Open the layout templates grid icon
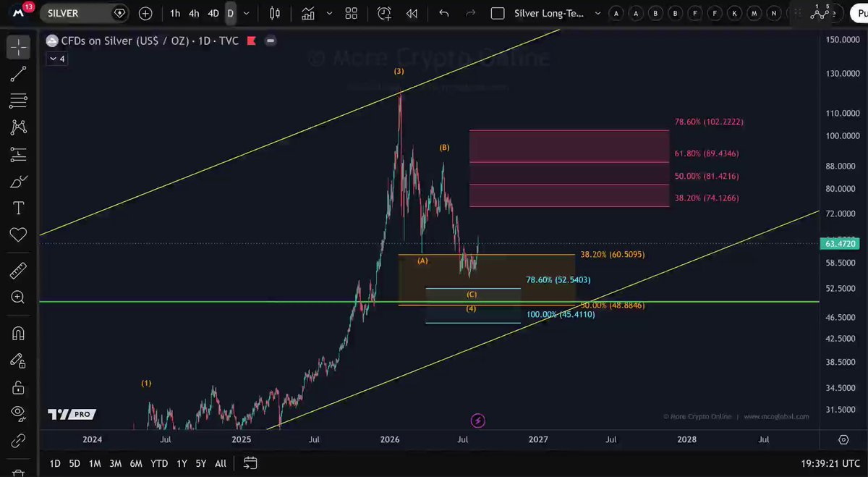Screen dimensions: 868x477 (x=352, y=13)
